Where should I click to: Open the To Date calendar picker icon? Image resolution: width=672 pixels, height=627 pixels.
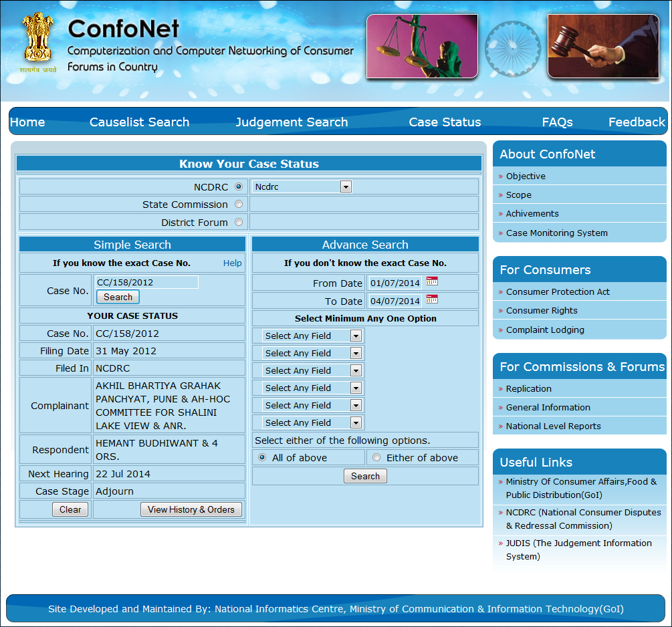(432, 299)
